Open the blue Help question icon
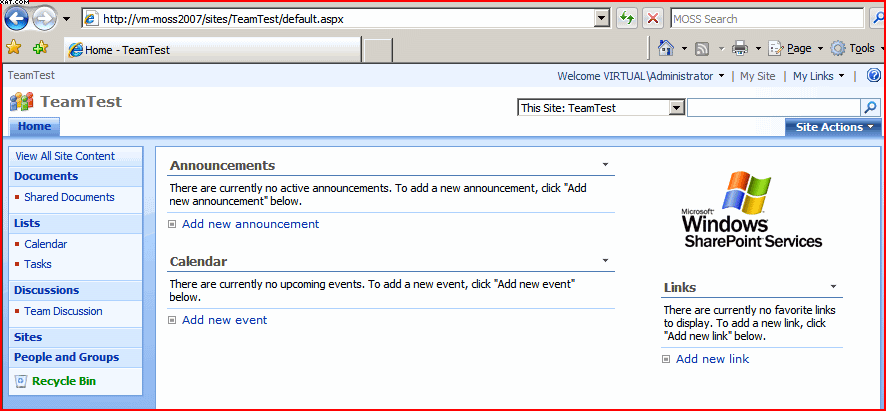Image resolution: width=886 pixels, height=411 pixels. (873, 76)
